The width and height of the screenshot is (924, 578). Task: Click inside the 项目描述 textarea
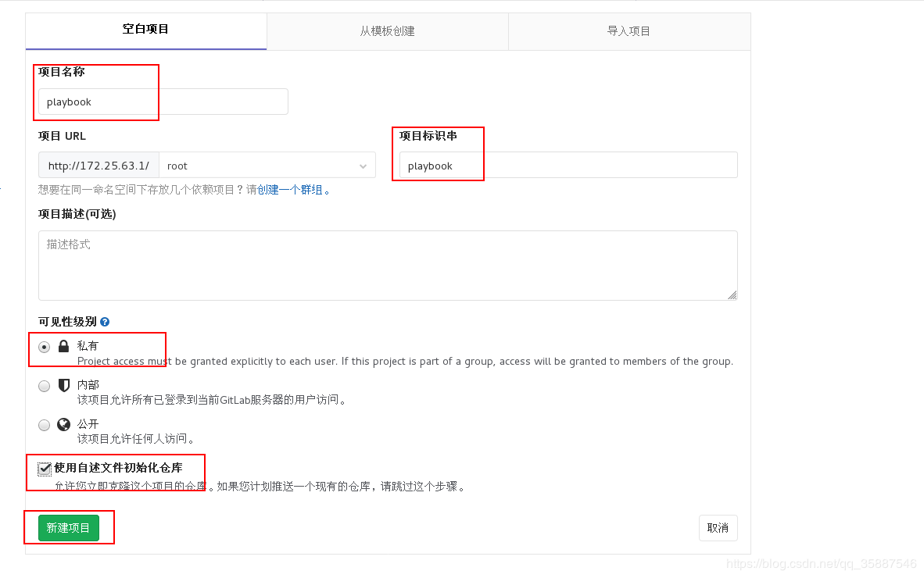tap(388, 264)
